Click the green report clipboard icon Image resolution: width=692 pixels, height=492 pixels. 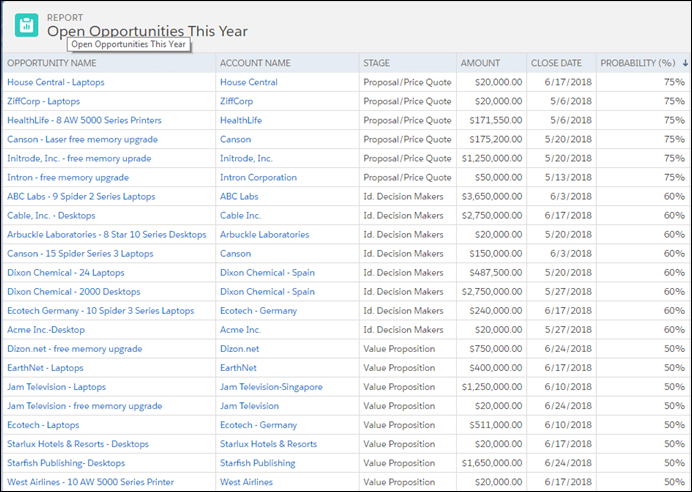coord(26,25)
